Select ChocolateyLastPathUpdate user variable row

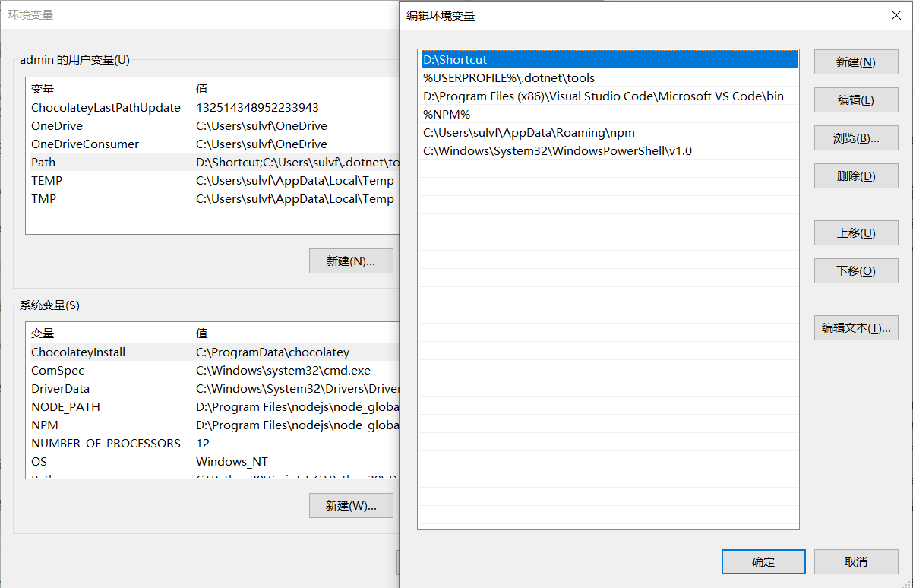[213, 108]
